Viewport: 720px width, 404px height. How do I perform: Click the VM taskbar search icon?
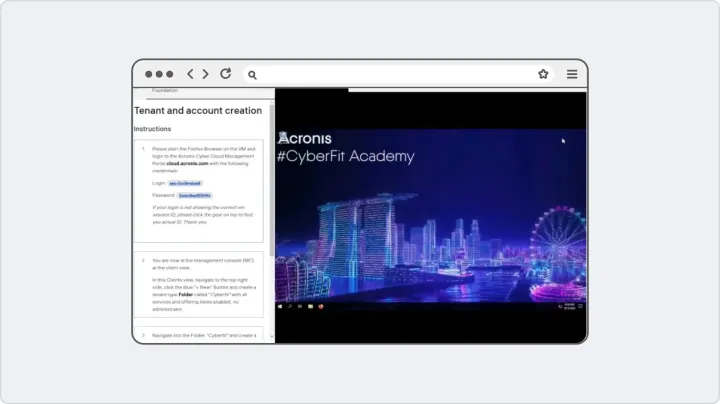click(x=291, y=306)
